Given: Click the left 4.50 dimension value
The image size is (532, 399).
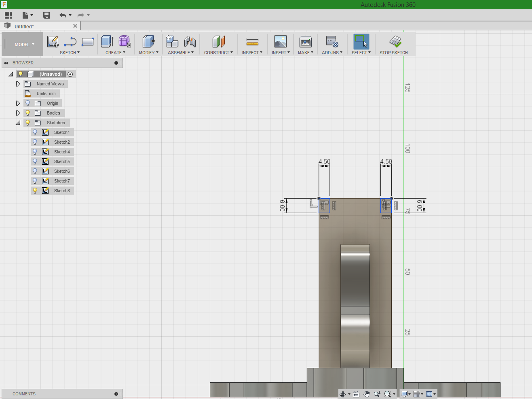Looking at the screenshot, I should pyautogui.click(x=324, y=161).
